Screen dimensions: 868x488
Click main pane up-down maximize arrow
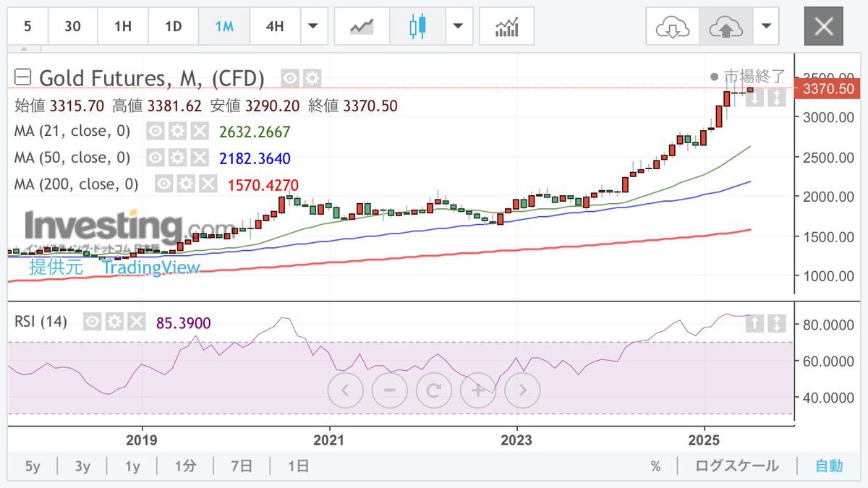coord(776,98)
